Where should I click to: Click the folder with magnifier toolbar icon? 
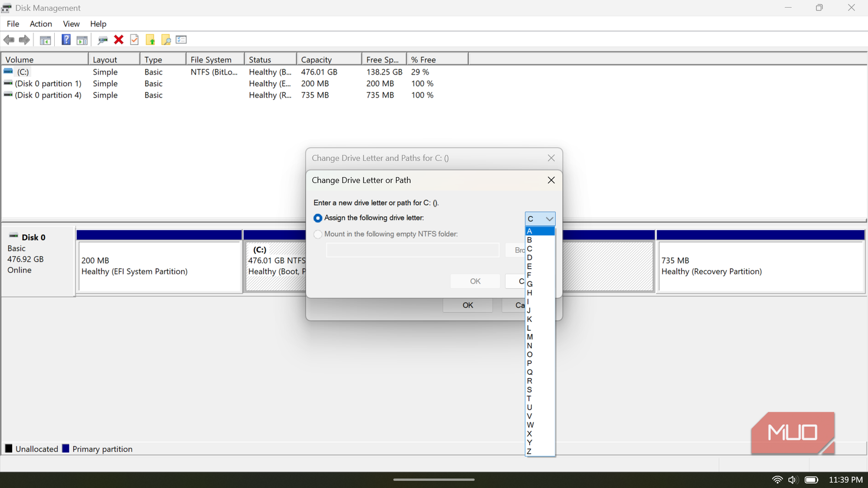click(x=166, y=39)
